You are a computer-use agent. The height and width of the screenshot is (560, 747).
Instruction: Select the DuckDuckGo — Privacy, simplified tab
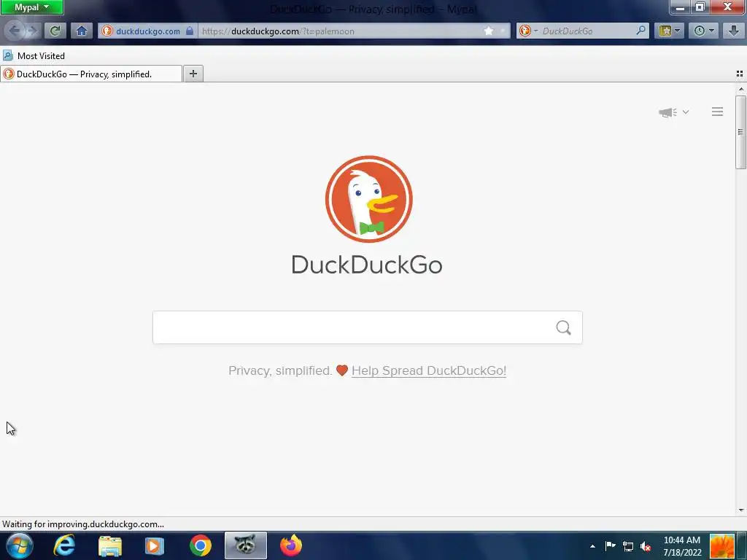point(91,74)
